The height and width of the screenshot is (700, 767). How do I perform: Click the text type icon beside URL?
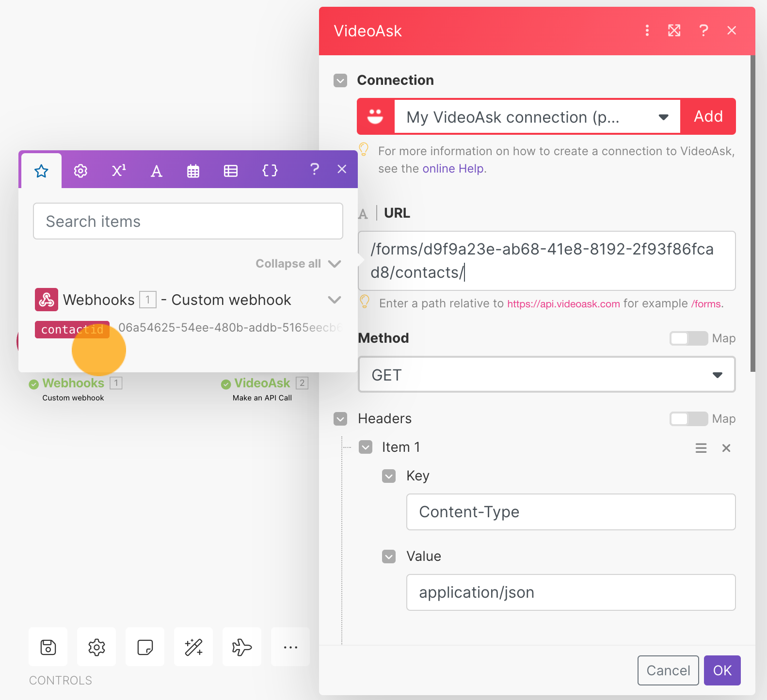pos(363,214)
